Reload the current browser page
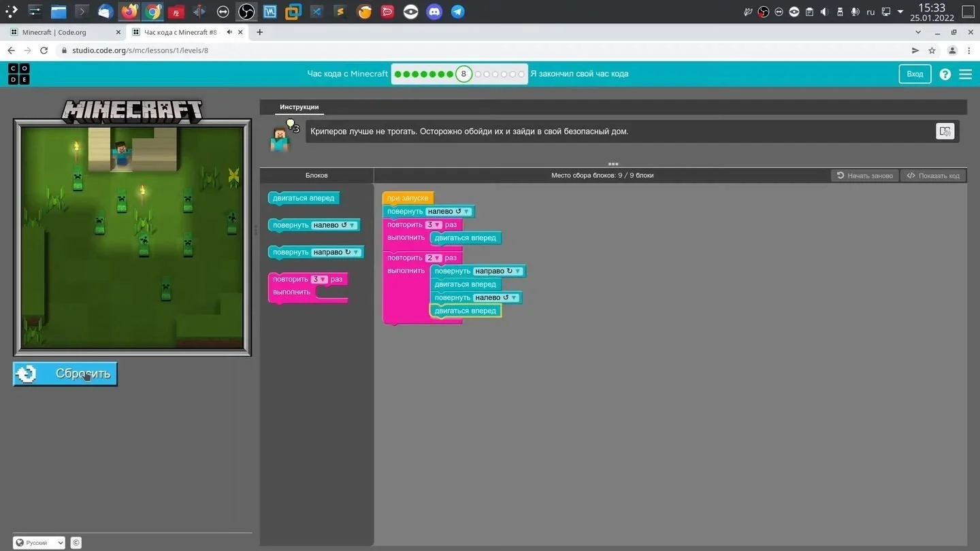This screenshot has height=551, width=980. tap(44, 50)
